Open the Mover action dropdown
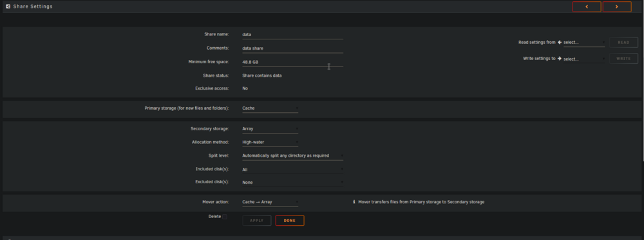This screenshot has width=644, height=240. coord(270,202)
